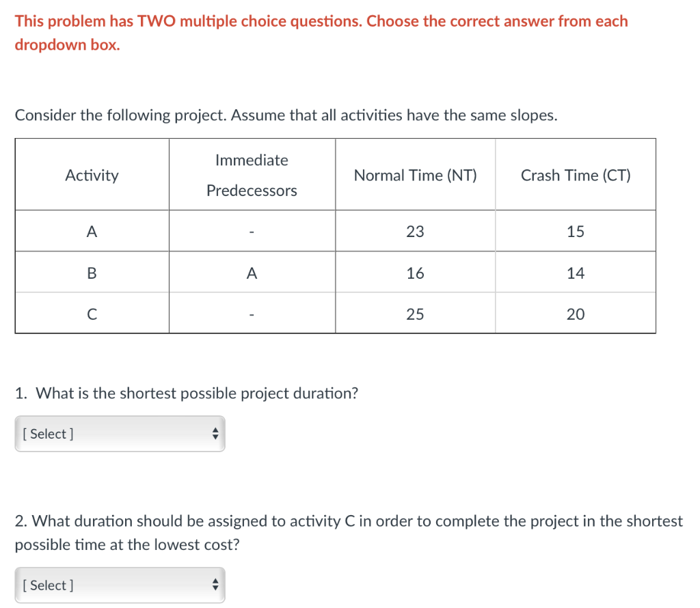The height and width of the screenshot is (608, 700).
Task: Click the cell containing value 15
Action: click(576, 230)
